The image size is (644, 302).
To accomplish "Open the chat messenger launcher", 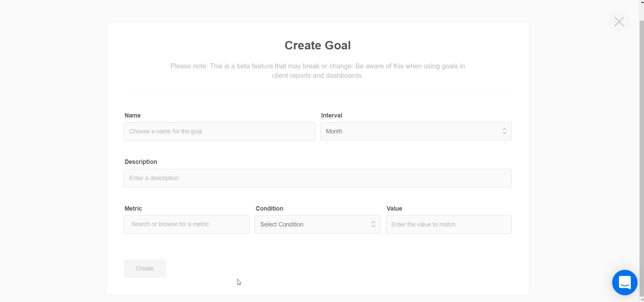I will pyautogui.click(x=624, y=282).
